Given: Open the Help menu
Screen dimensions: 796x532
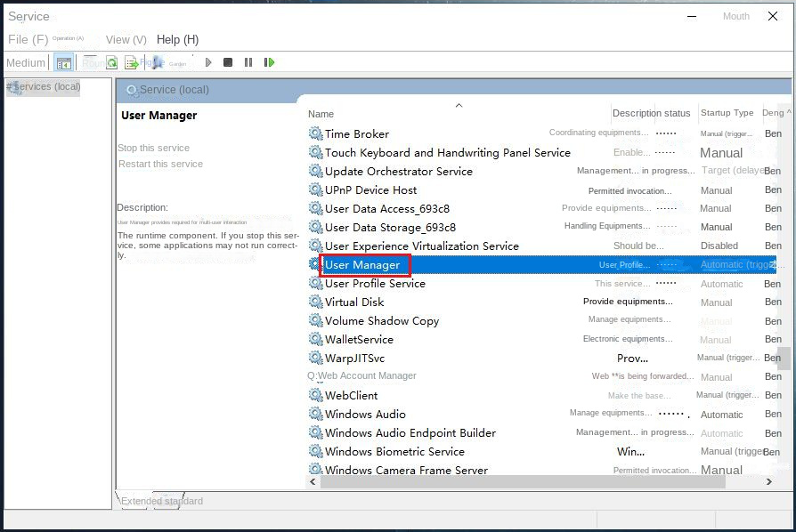Looking at the screenshot, I should 177,39.
